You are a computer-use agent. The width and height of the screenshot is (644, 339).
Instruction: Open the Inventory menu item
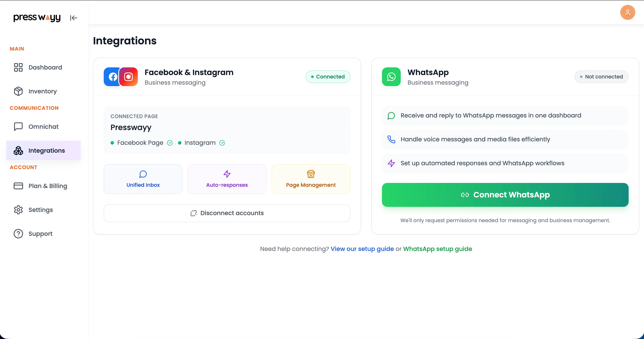coord(44,91)
